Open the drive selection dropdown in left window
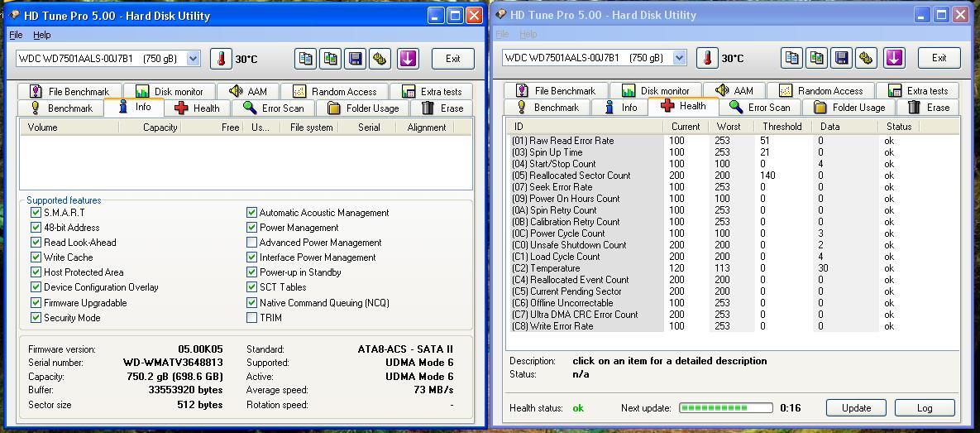980x433 pixels. 194,59
